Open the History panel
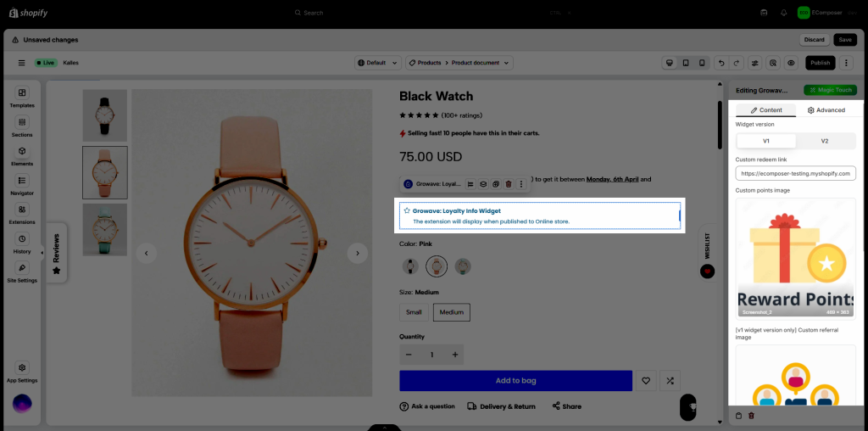Screen dimensions: 868x431 22,243
